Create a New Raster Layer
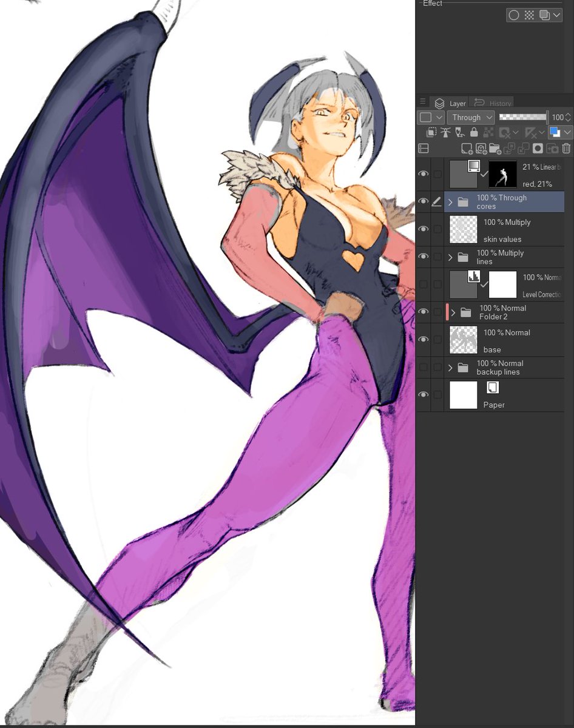 point(467,148)
